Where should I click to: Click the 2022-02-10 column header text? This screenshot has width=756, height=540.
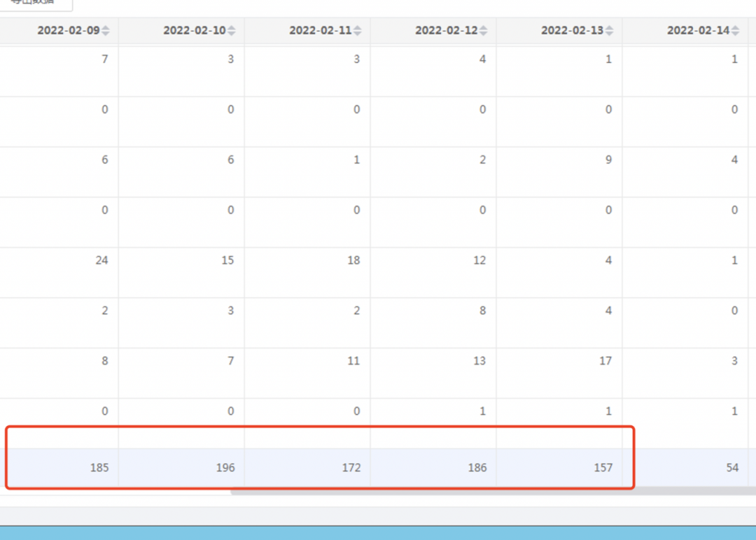195,30
